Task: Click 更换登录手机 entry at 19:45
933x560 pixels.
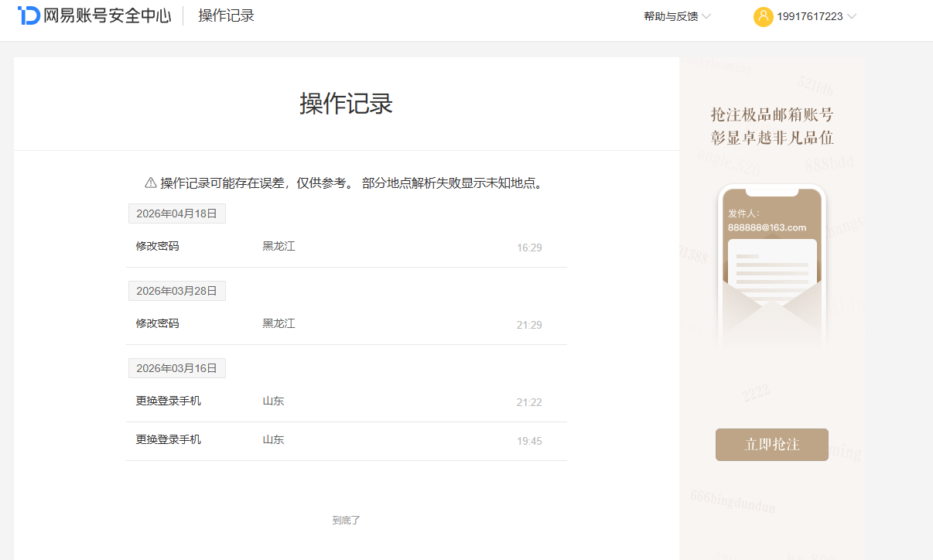Action: [169, 439]
